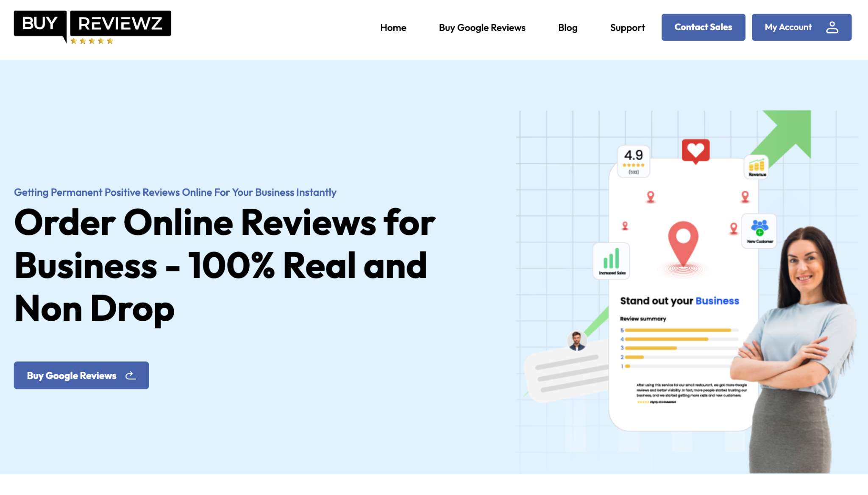Click the 4-star review summary bar
Screen dimensions: 868x495
pos(681,339)
